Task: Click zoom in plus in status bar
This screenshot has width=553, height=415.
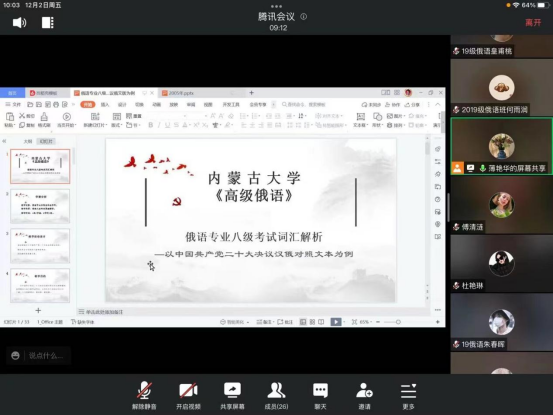Action: 438,322
